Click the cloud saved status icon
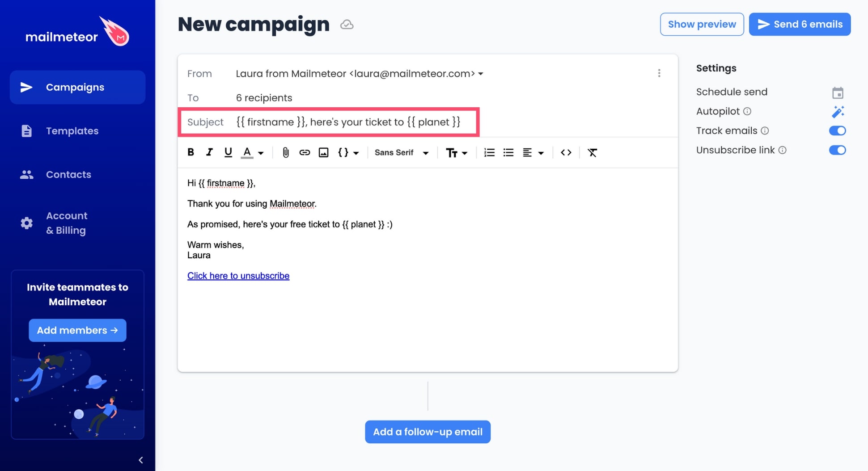Viewport: 868px width, 471px height. 347,25
